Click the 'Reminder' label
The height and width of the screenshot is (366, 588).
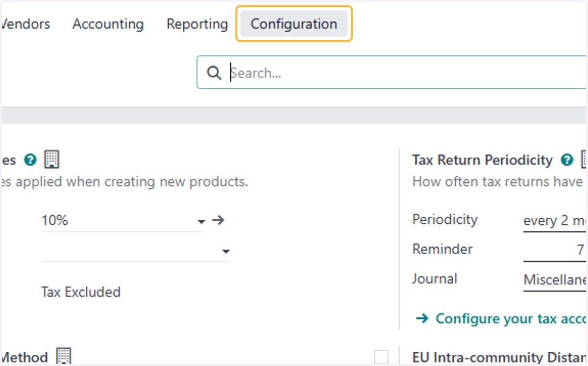tap(442, 249)
